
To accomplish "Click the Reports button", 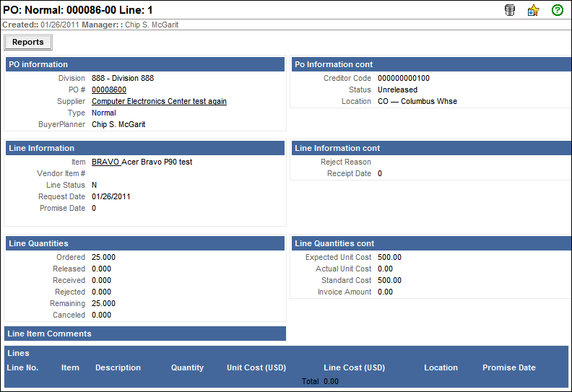I will (28, 42).
